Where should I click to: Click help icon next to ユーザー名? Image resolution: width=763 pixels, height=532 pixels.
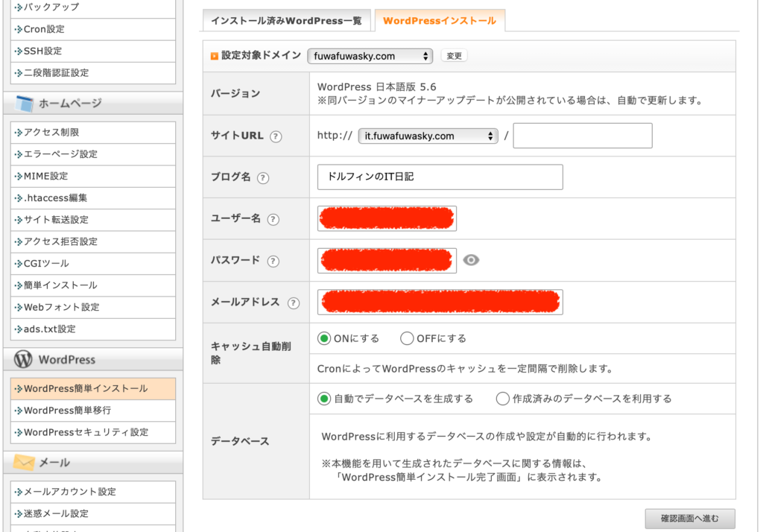coord(273,219)
